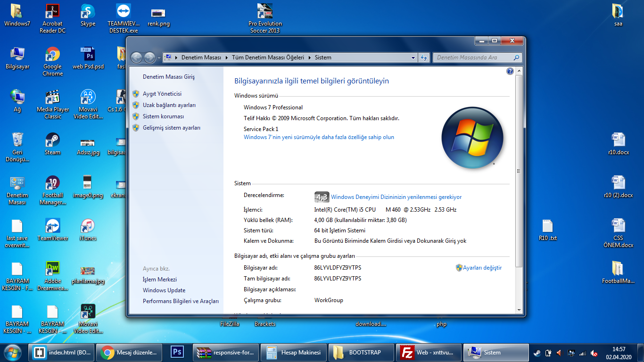The width and height of the screenshot is (644, 362).
Task: Click the scrollbar down arrow in the Sistem window
Action: click(519, 309)
